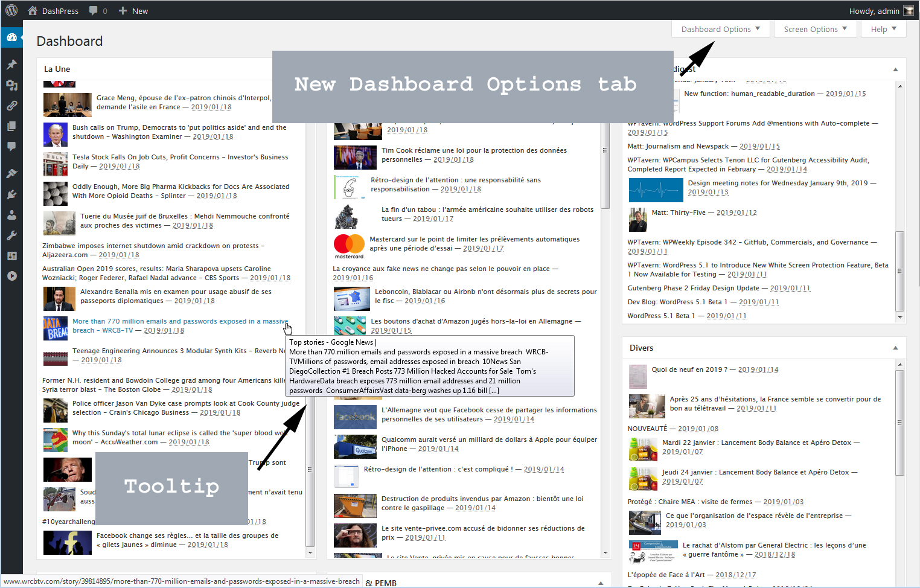Collapse the Divers widget panel

[x=895, y=348]
